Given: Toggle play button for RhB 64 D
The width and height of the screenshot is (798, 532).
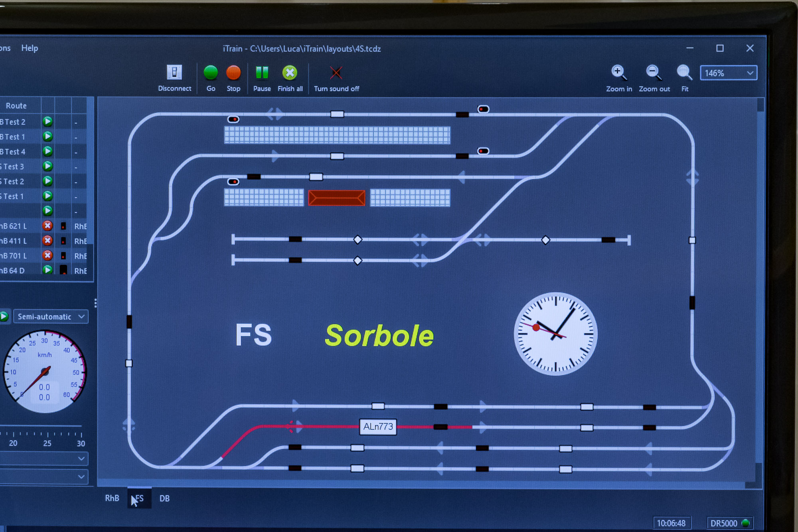Looking at the screenshot, I should (x=47, y=270).
